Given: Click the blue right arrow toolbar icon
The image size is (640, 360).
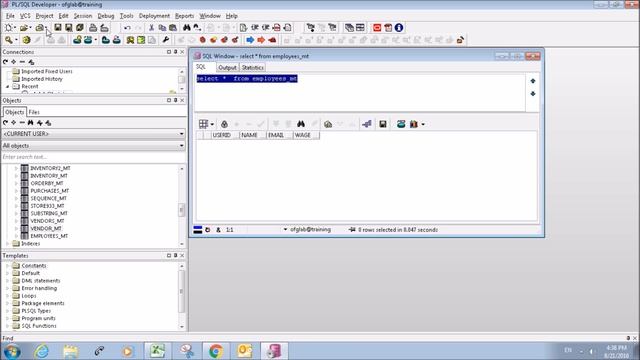Looking at the screenshot, I should pyautogui.click(x=250, y=40).
